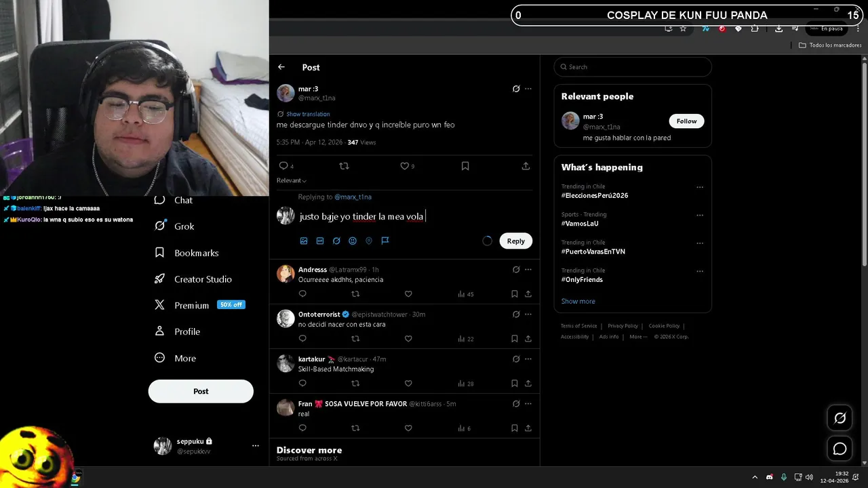Open Todos los marcadores bookmarks folder
868x488 pixels.
coord(830,45)
